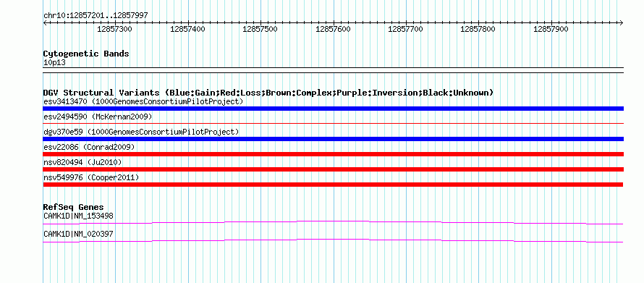The width and height of the screenshot is (644, 283).
Task: Select the Cytogenetic Bands track heading
Action: (86, 54)
